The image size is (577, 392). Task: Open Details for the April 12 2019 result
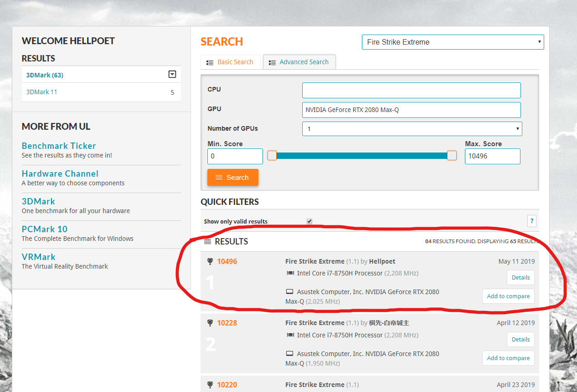(520, 339)
